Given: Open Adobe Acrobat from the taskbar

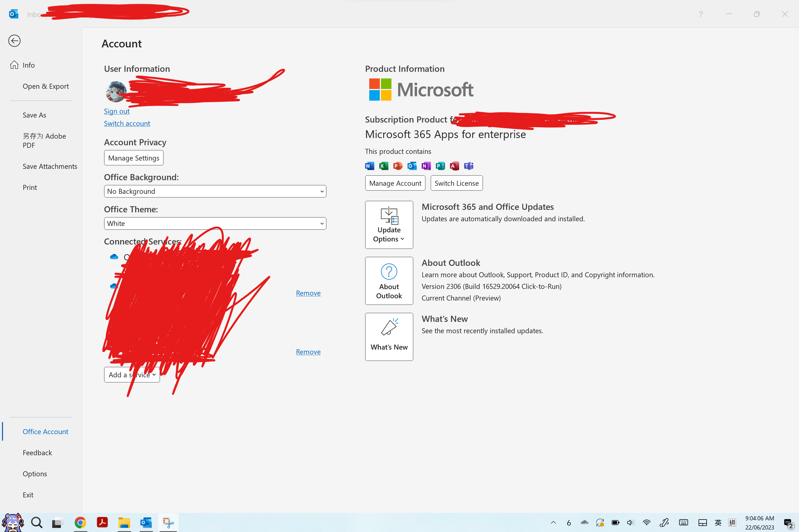Looking at the screenshot, I should [x=102, y=523].
